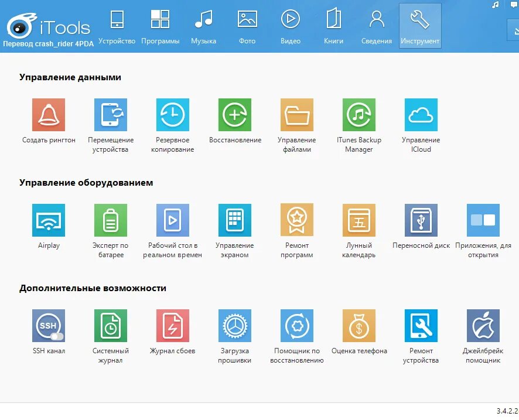
Task: Toggle the SSH канал tool
Action: [49, 326]
